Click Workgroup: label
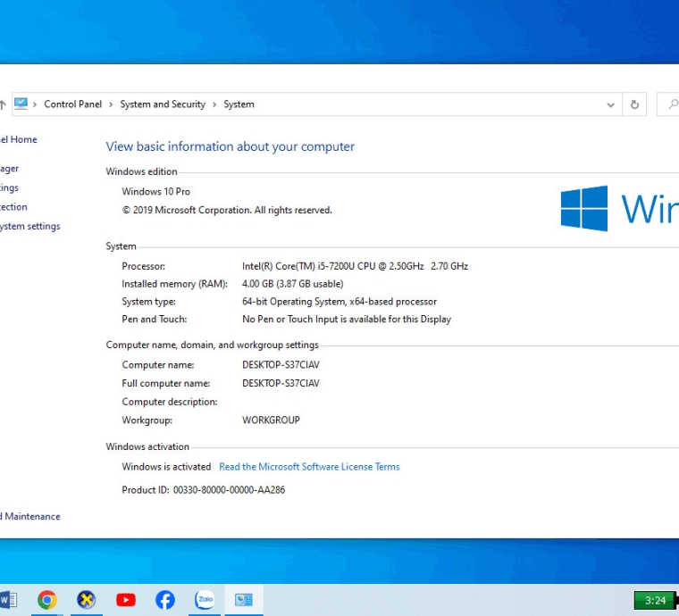 [147, 420]
